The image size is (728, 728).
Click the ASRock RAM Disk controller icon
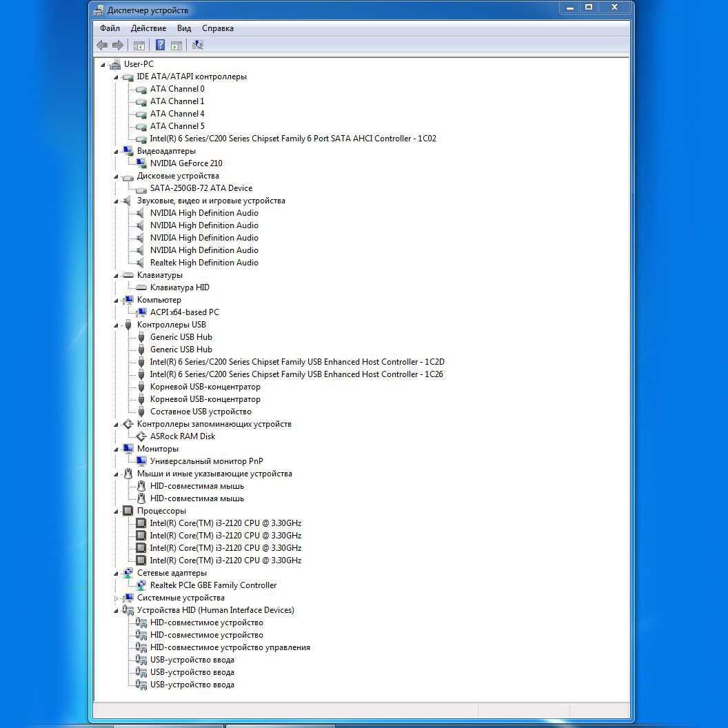[x=141, y=436]
